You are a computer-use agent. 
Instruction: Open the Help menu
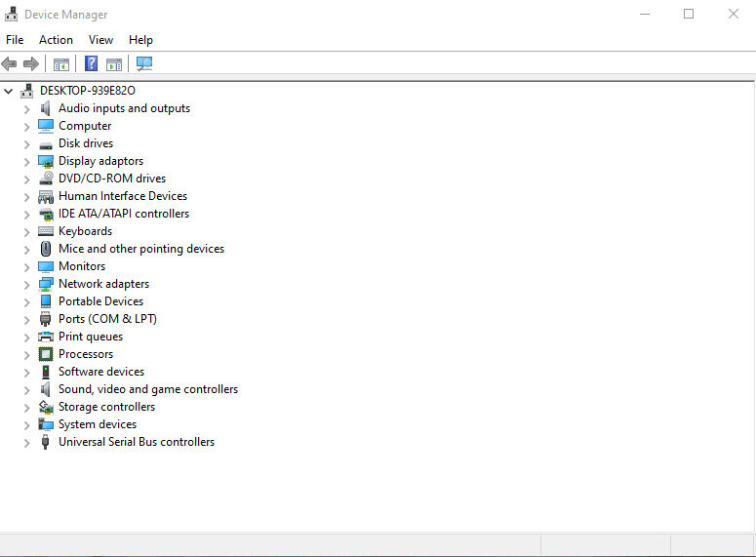[140, 40]
